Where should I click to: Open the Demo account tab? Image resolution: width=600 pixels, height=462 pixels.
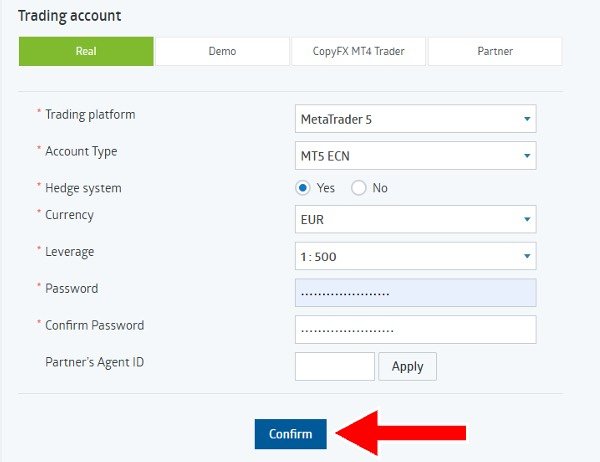222,51
